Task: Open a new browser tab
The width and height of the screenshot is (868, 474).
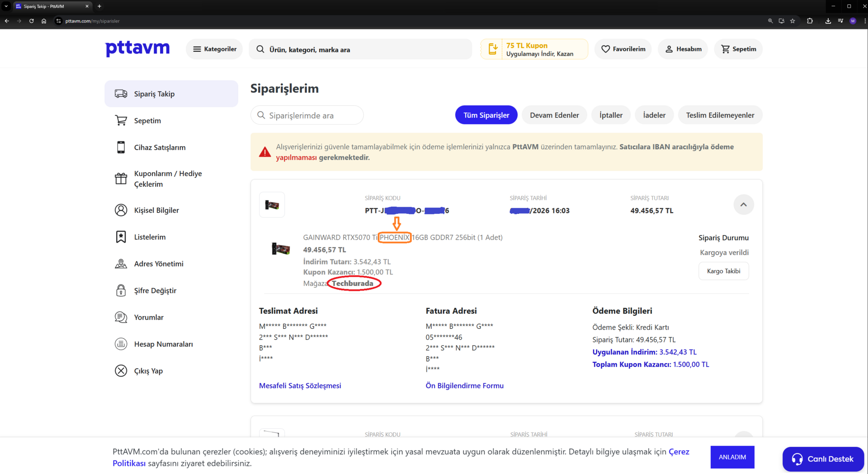Action: click(99, 6)
